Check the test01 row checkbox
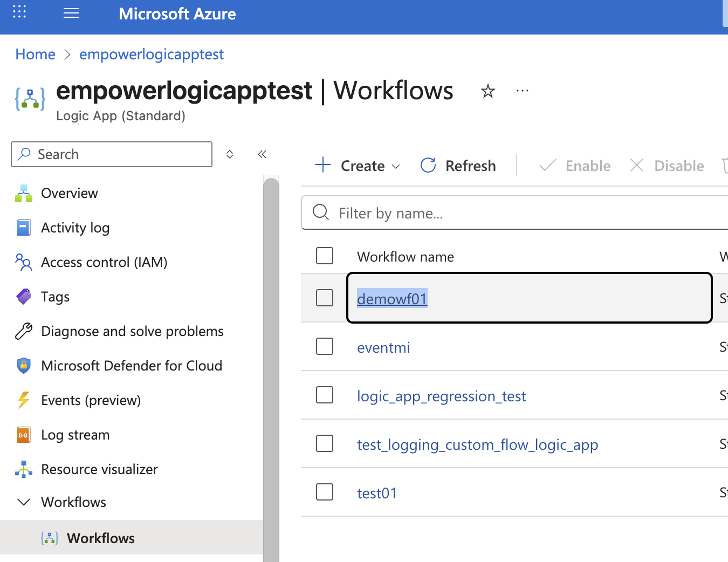The height and width of the screenshot is (562, 728). (325, 492)
